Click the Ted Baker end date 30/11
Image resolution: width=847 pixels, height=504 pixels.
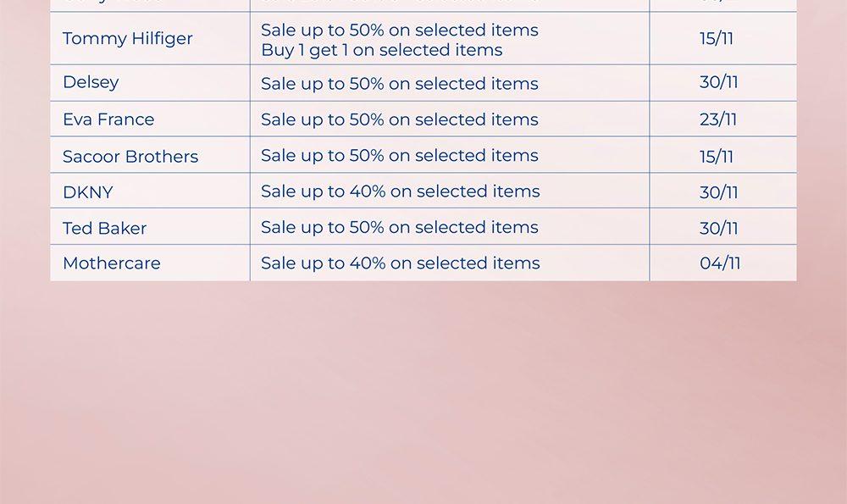718,229
